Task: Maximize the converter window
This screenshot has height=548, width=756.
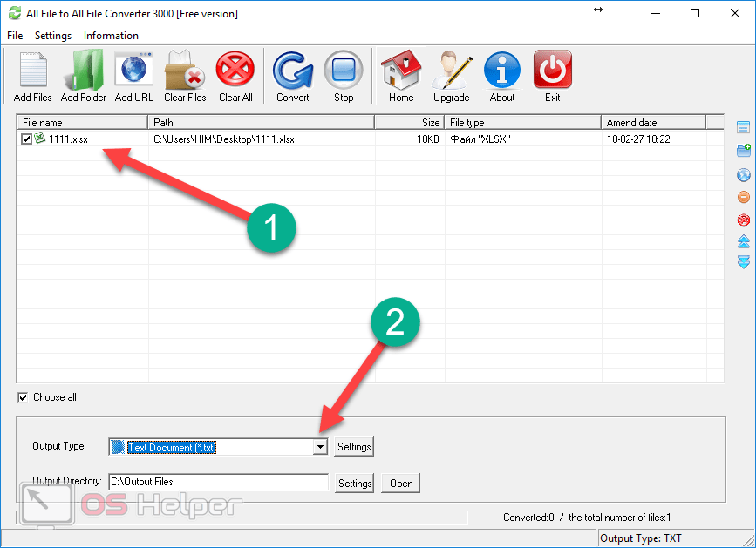Action: pyautogui.click(x=695, y=13)
